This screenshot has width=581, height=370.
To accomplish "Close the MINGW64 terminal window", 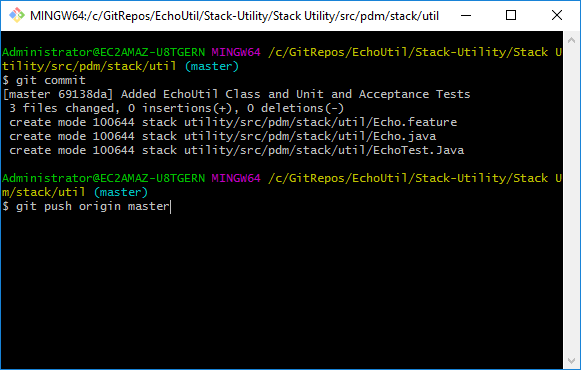I will (x=557, y=16).
